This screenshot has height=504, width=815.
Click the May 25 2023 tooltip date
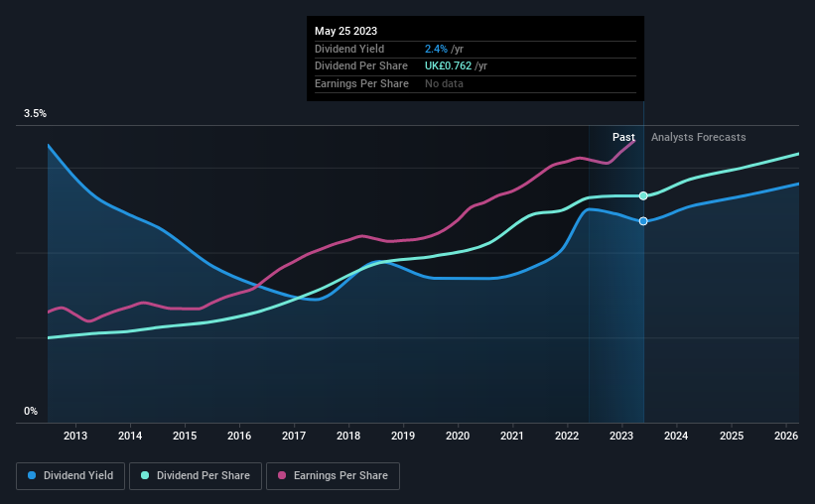click(x=345, y=31)
